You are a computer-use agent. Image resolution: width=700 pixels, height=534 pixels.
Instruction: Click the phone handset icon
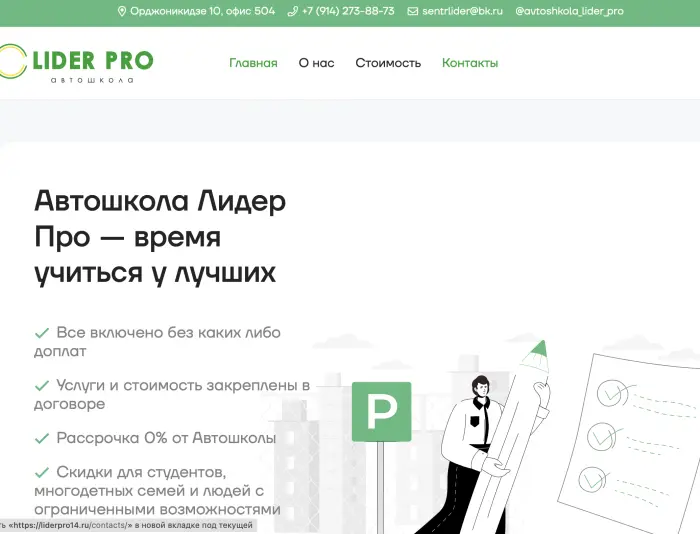coord(292,12)
